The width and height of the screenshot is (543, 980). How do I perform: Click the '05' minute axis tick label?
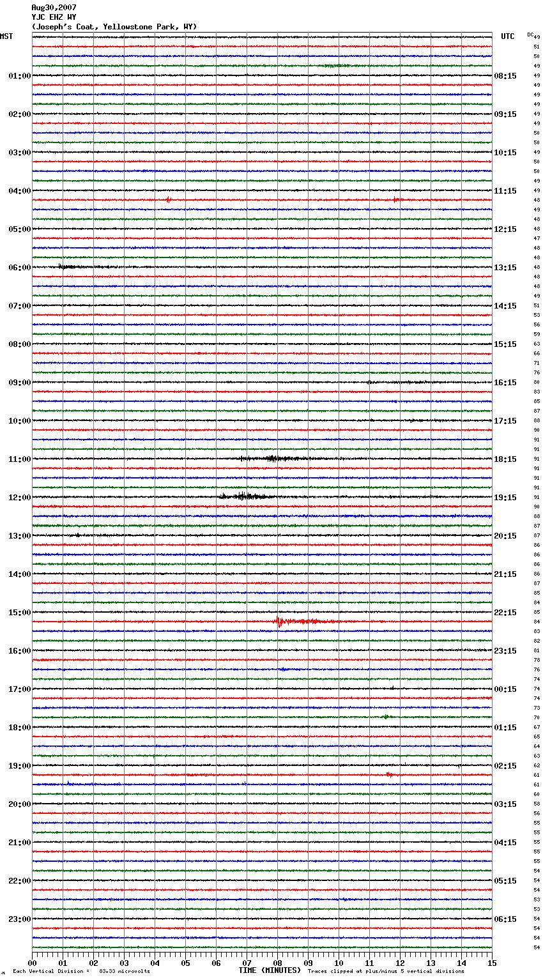point(185,963)
